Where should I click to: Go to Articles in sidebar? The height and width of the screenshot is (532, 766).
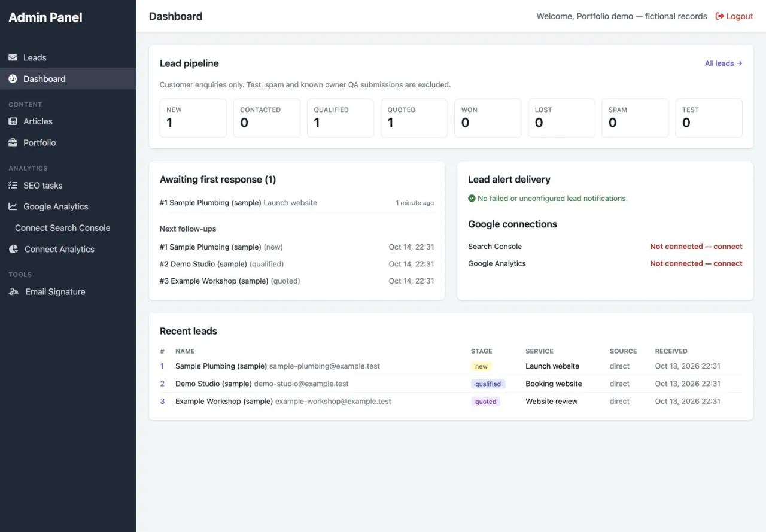68,121
